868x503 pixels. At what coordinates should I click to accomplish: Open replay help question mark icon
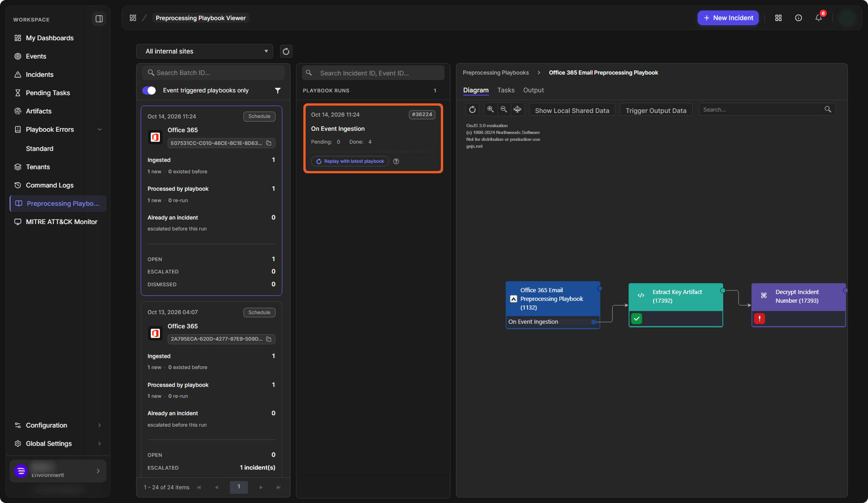pos(396,161)
